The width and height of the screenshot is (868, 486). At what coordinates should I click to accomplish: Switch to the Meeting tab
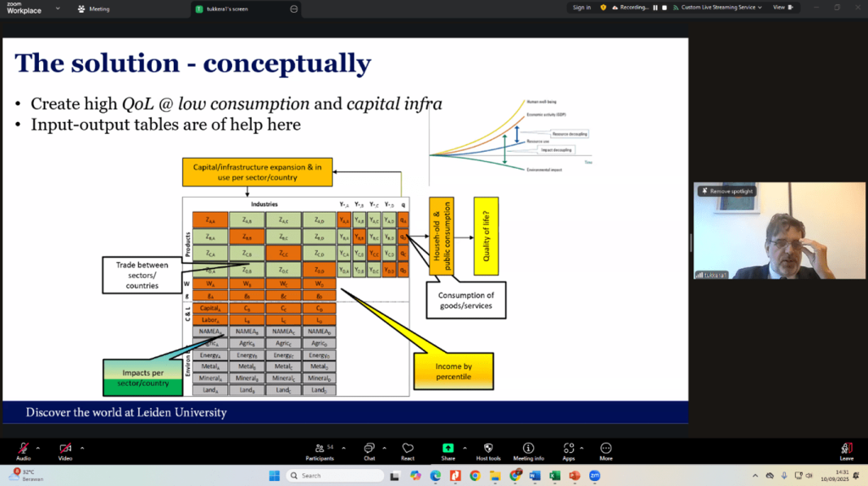pyautogui.click(x=99, y=8)
